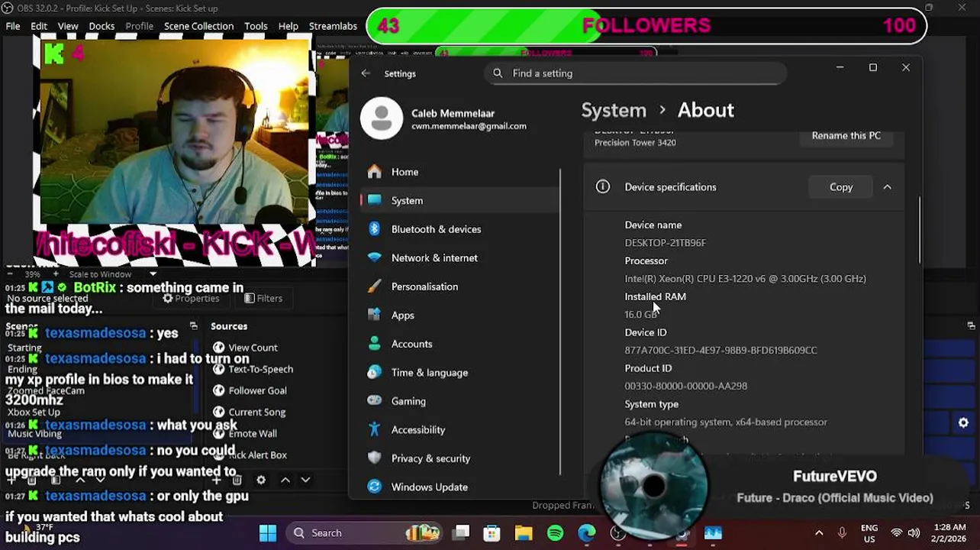Image resolution: width=980 pixels, height=550 pixels.
Task: Select Text-To-Speech source in OBS
Action: 260,369
